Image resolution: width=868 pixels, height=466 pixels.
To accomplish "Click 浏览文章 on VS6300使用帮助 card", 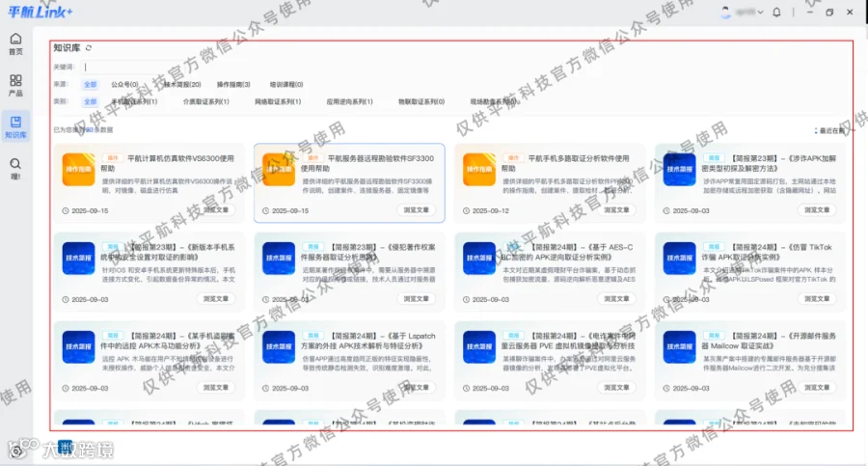I will coord(216,210).
